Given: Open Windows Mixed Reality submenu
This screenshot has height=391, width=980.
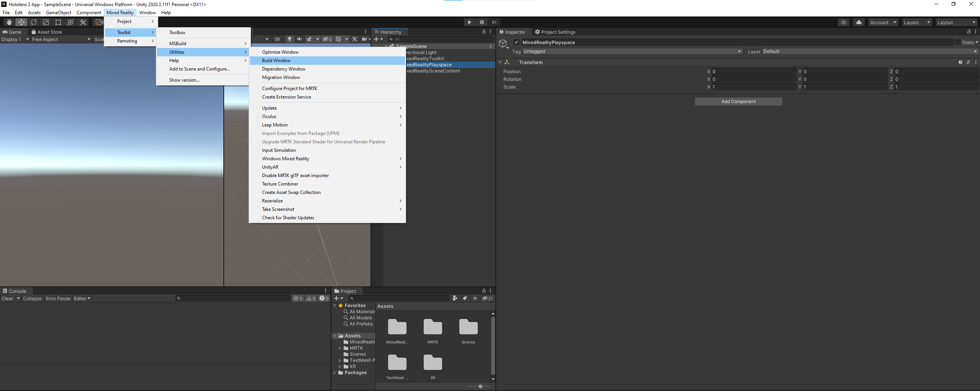Looking at the screenshot, I should point(327,159).
